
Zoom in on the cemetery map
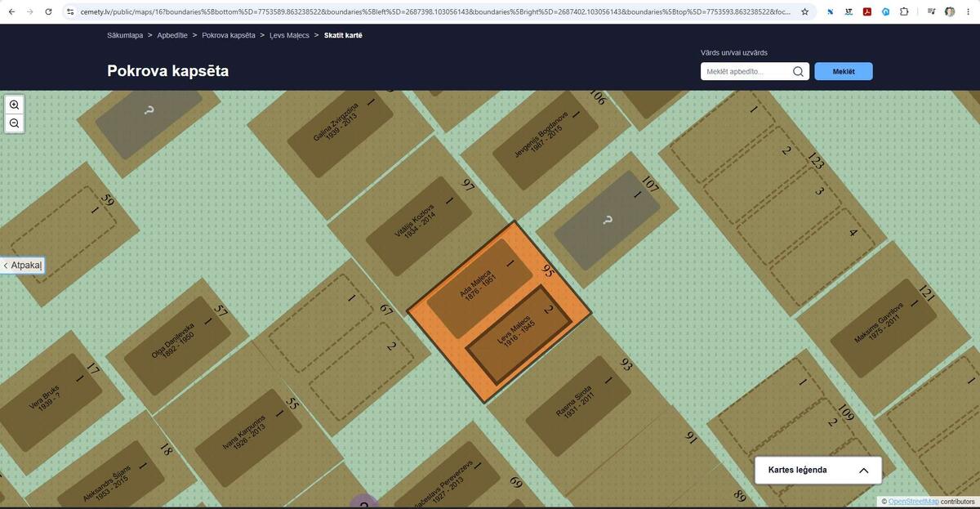[x=14, y=105]
